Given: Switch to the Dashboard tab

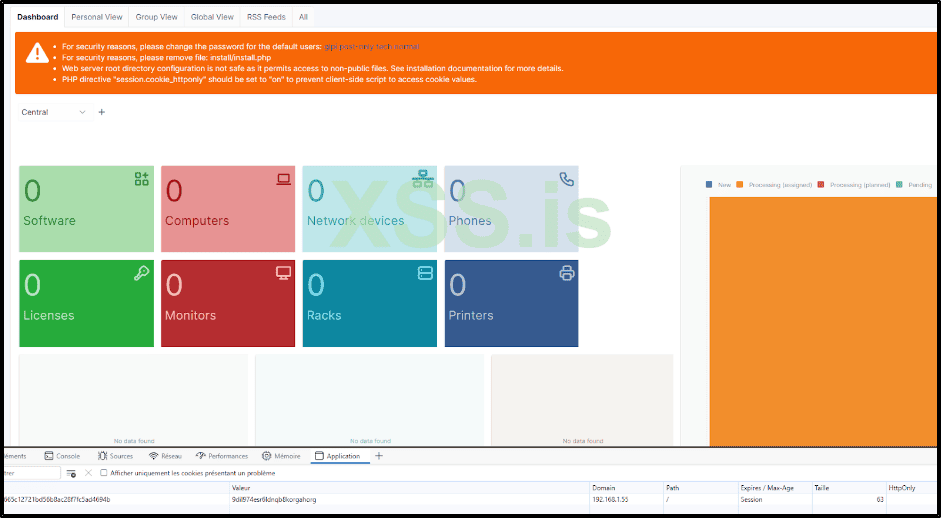Looking at the screenshot, I should 37,17.
